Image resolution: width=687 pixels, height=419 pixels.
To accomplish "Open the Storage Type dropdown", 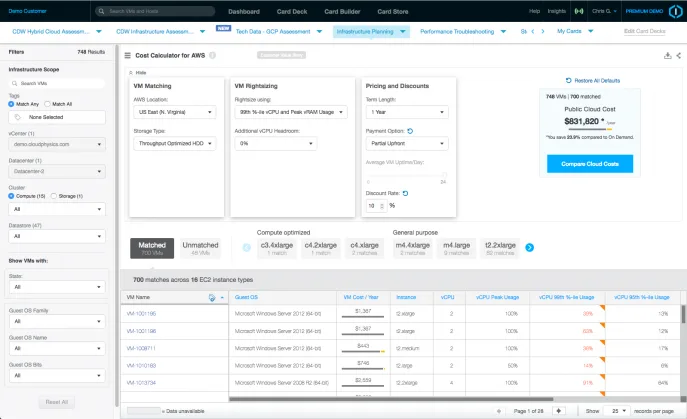I will pos(174,143).
